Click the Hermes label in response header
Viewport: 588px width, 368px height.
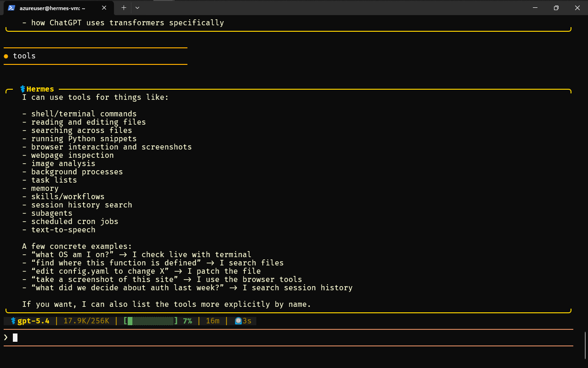point(40,89)
